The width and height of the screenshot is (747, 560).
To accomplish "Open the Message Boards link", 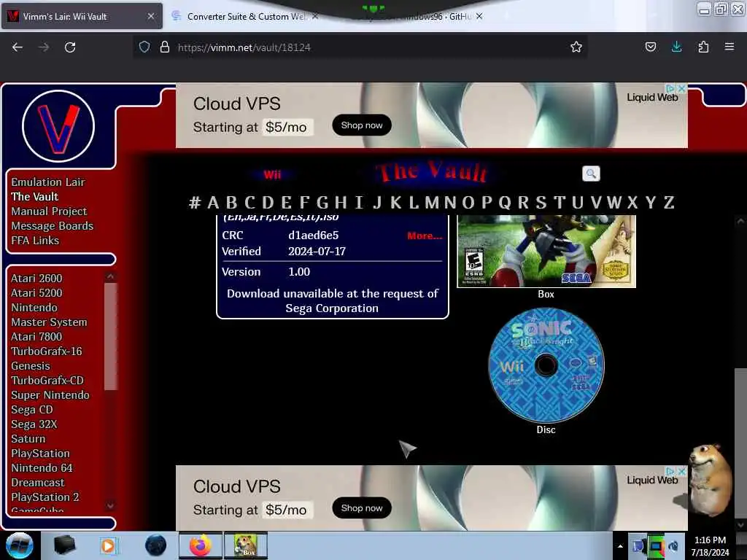I will pos(52,226).
